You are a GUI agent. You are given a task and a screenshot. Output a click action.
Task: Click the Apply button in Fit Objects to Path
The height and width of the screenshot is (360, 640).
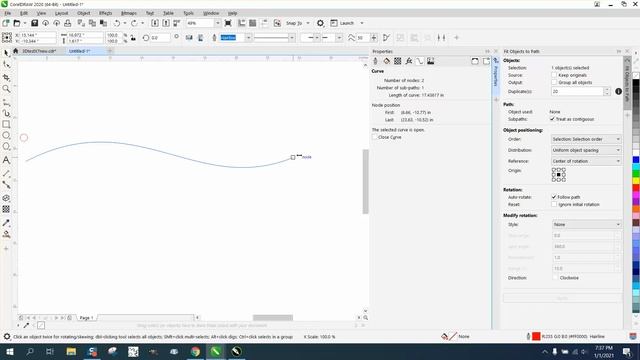click(562, 298)
